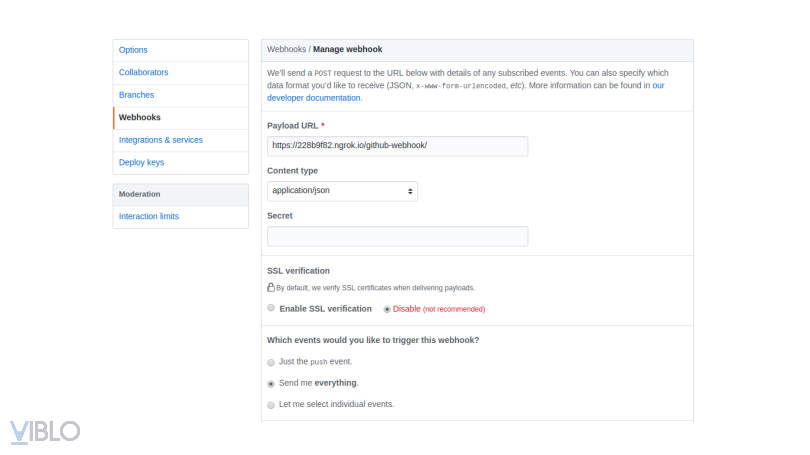Viewport: 810px width, 455px height.
Task: Open the Branches settings section
Action: (136, 95)
